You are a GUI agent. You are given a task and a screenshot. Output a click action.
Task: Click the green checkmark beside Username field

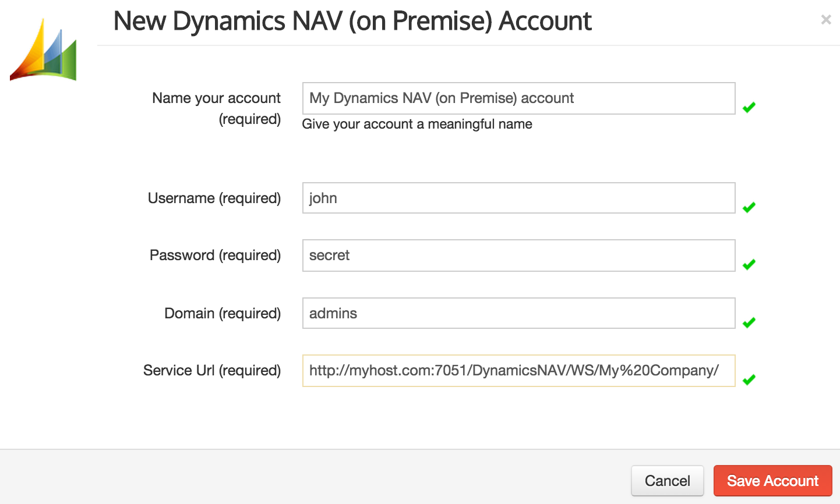[x=749, y=207]
